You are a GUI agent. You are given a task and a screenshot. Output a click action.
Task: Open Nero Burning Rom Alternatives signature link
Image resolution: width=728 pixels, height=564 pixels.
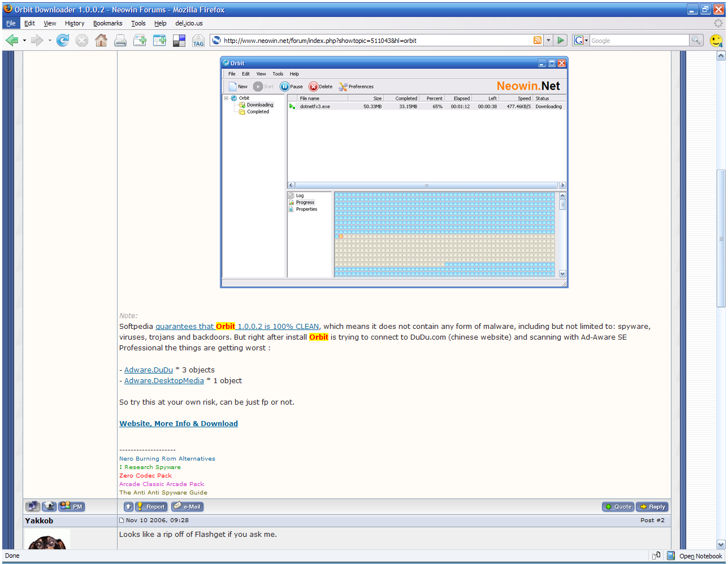(x=167, y=458)
